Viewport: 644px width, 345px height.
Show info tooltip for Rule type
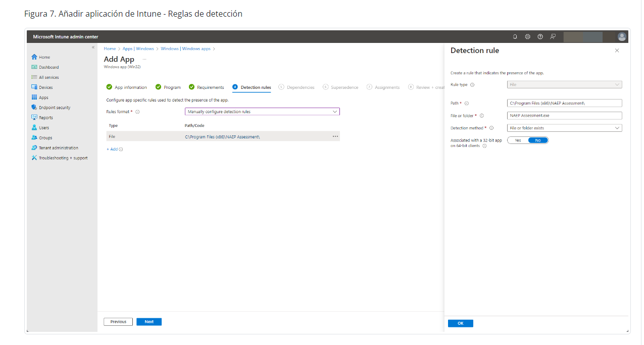point(472,85)
